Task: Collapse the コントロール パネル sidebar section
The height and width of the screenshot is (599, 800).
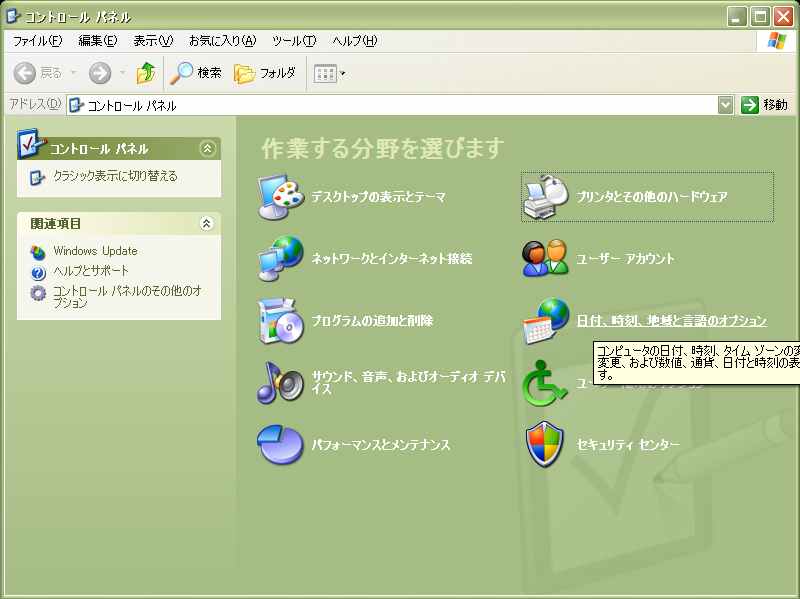Action: coord(207,149)
